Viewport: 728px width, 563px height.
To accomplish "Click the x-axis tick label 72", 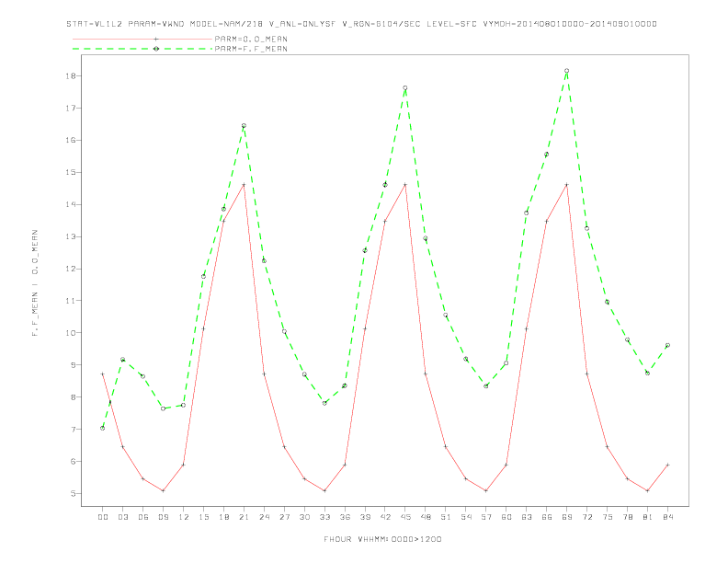I will click(586, 517).
